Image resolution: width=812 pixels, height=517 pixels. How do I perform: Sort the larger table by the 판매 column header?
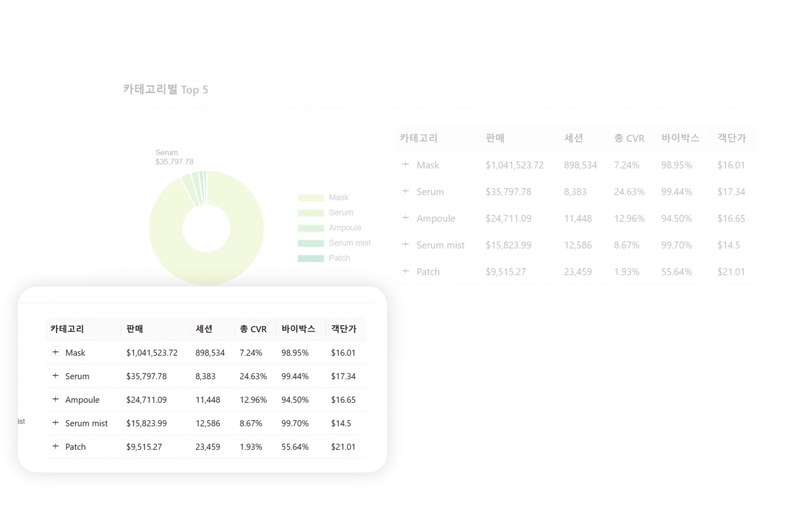click(495, 138)
